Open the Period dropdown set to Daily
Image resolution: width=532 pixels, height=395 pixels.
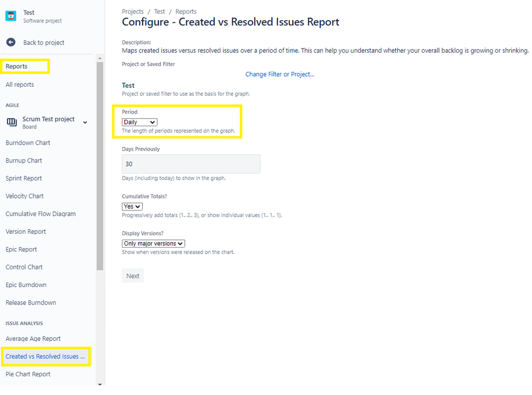tap(139, 121)
